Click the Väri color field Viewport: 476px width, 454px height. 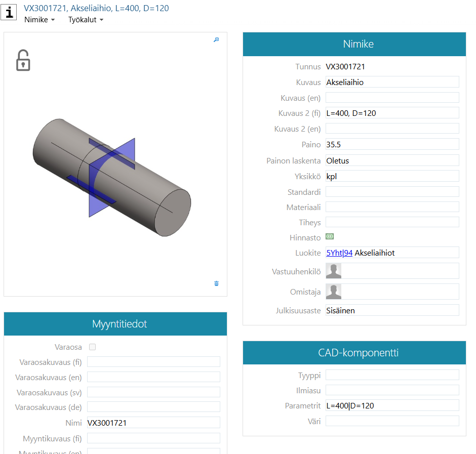392,421
